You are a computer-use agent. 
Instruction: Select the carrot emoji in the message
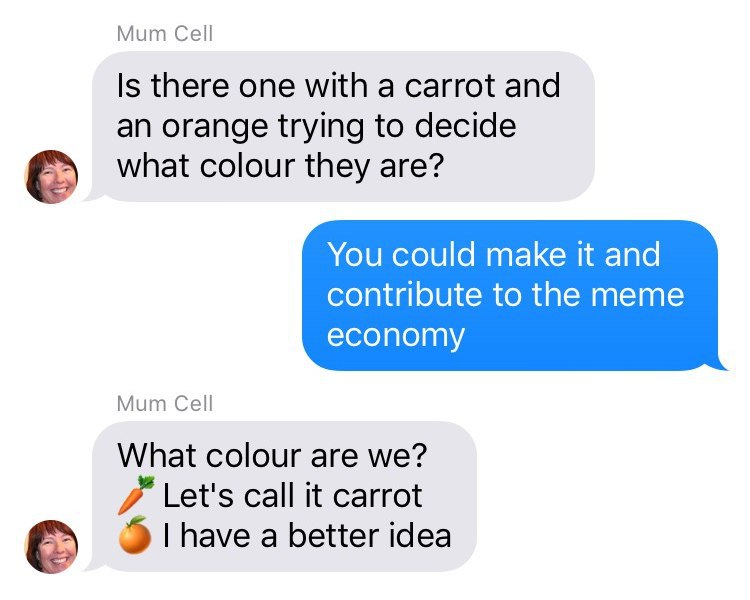(x=136, y=495)
